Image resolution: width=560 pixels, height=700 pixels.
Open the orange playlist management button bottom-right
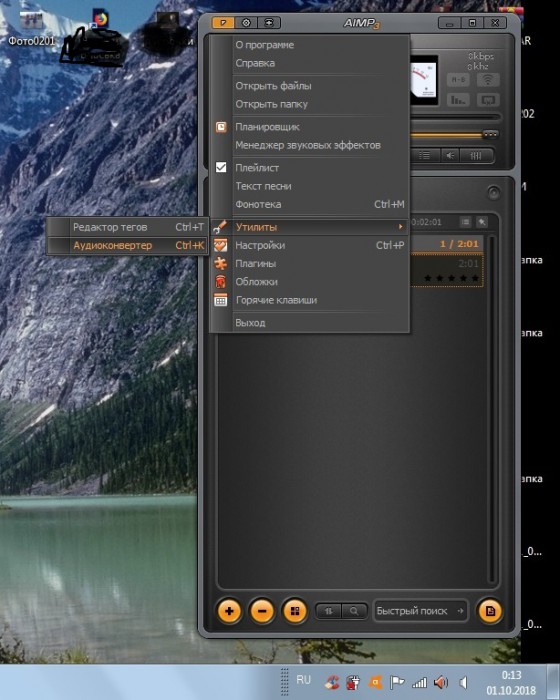pyautogui.click(x=490, y=611)
